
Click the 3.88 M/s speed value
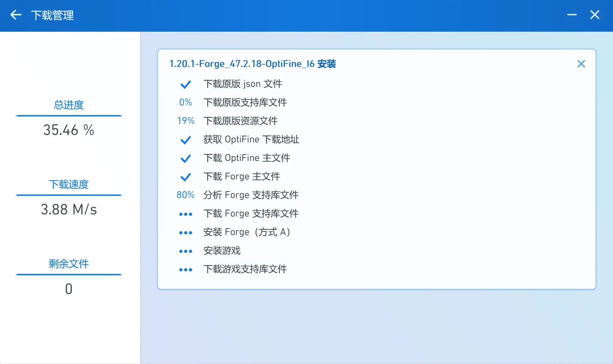[x=69, y=209]
